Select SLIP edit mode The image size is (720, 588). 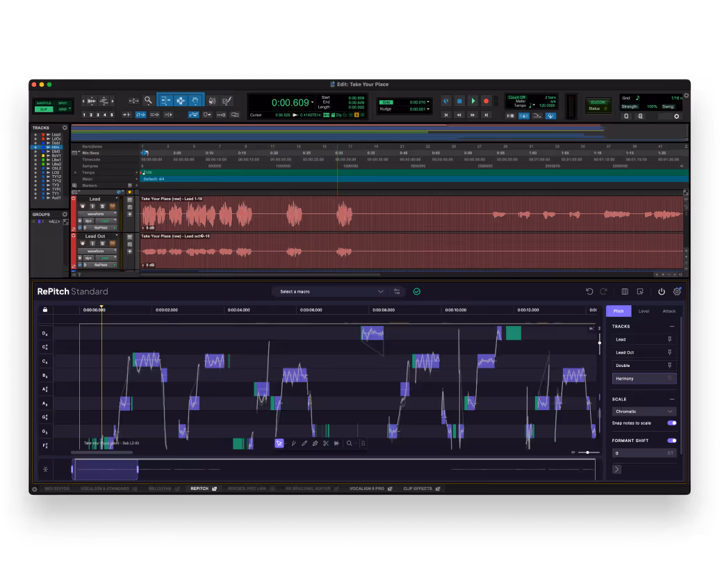[x=44, y=109]
